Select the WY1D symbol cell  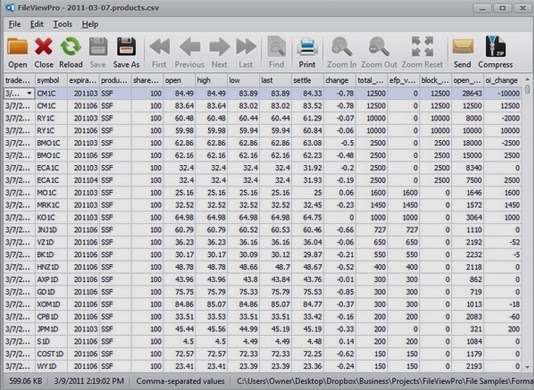(51, 366)
